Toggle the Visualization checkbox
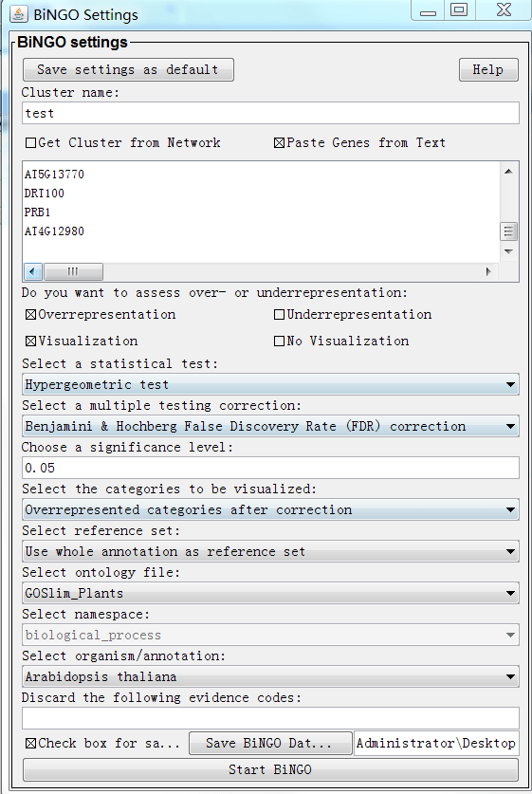 (x=31, y=341)
